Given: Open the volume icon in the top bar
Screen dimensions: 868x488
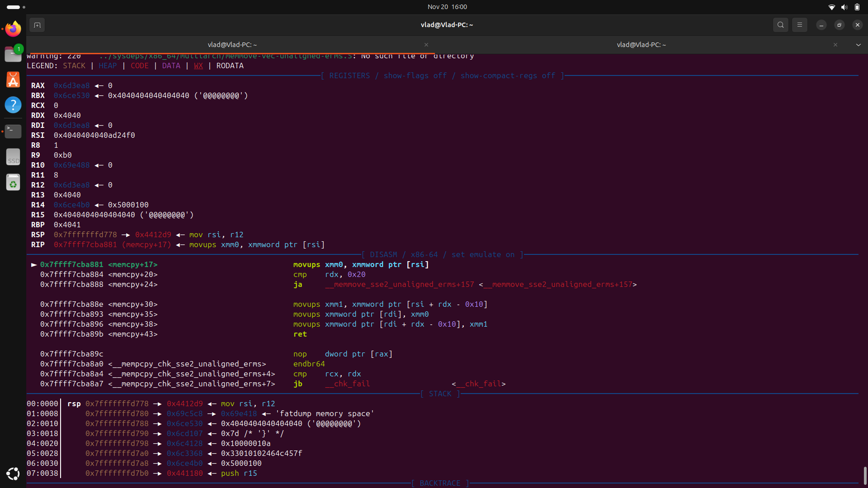Looking at the screenshot, I should point(844,7).
